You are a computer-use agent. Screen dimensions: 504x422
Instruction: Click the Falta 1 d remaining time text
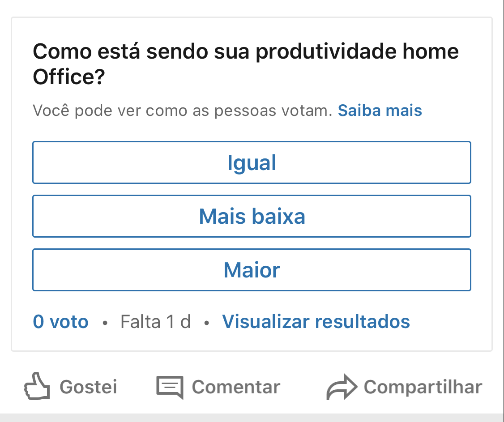(x=156, y=321)
